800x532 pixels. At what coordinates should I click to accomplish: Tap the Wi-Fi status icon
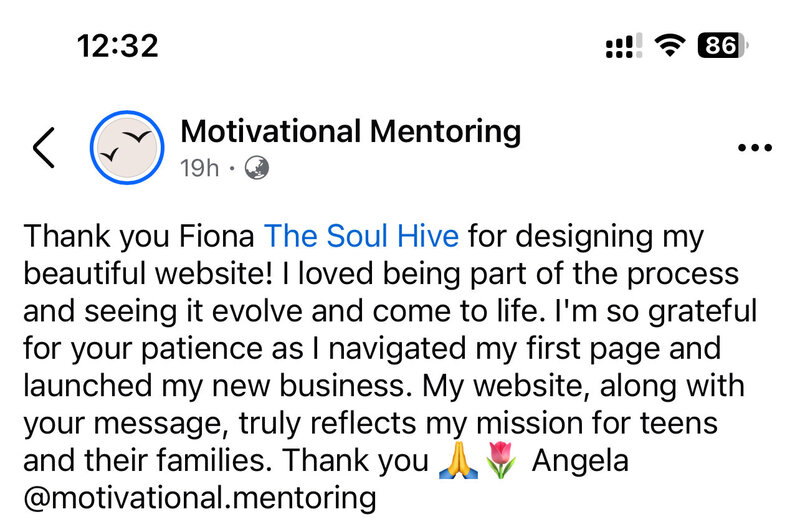670,45
